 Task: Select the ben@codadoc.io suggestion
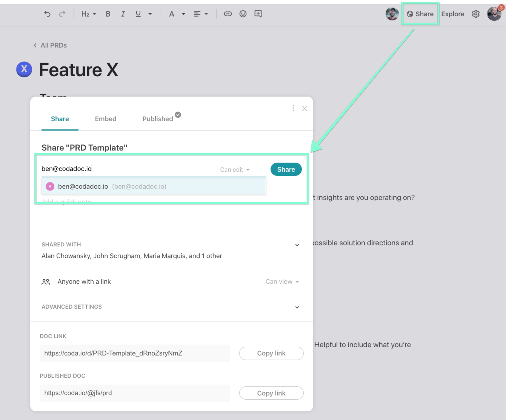click(x=154, y=186)
